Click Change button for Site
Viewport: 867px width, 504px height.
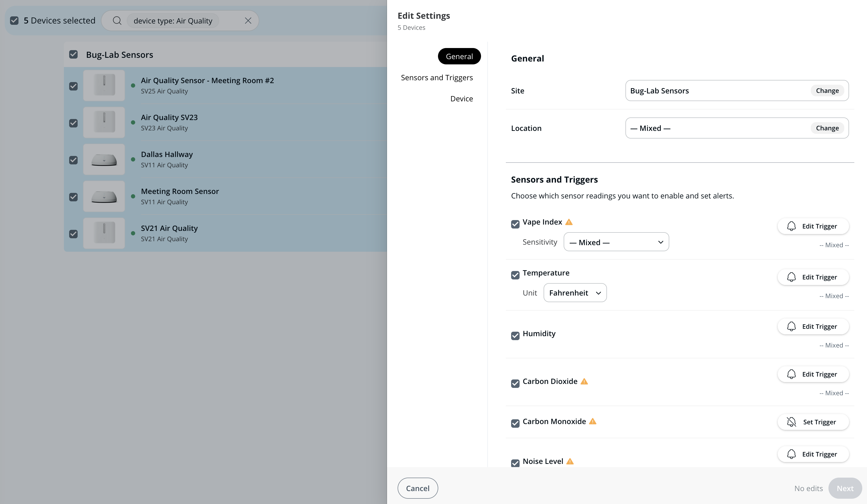tap(827, 91)
